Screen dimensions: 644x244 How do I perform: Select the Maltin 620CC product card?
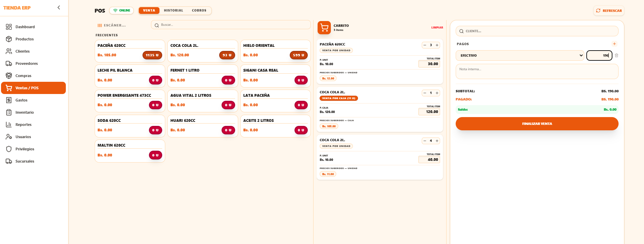click(130, 151)
